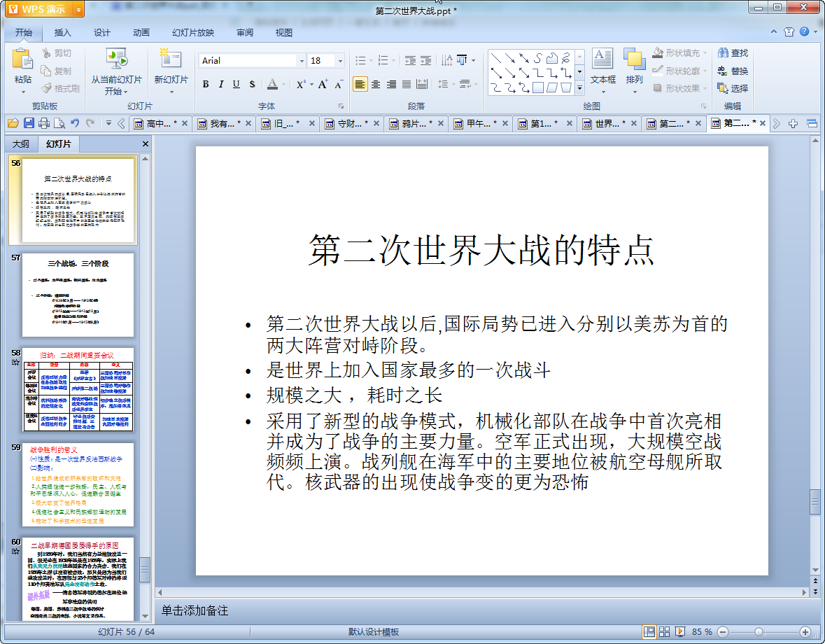Open the Arrange (排列) dropdown
825x644 pixels.
coord(635,92)
